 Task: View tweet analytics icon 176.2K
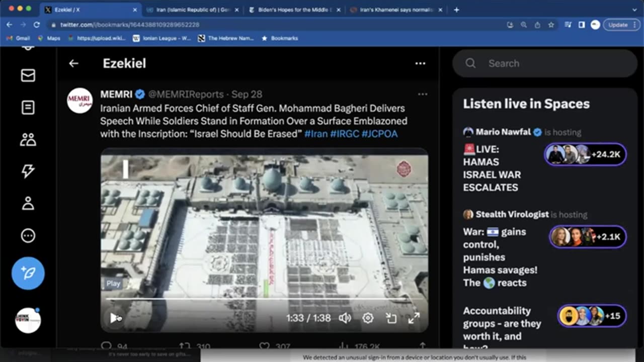[344, 346]
